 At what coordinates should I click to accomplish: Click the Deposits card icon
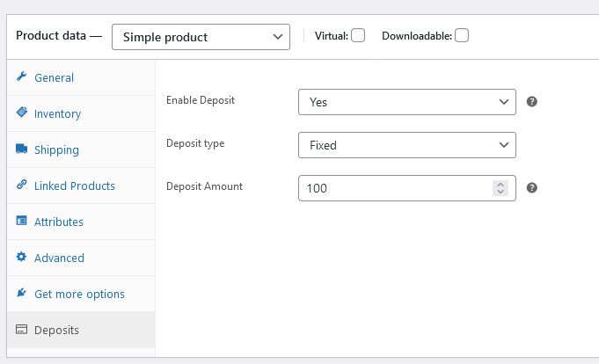tap(21, 329)
